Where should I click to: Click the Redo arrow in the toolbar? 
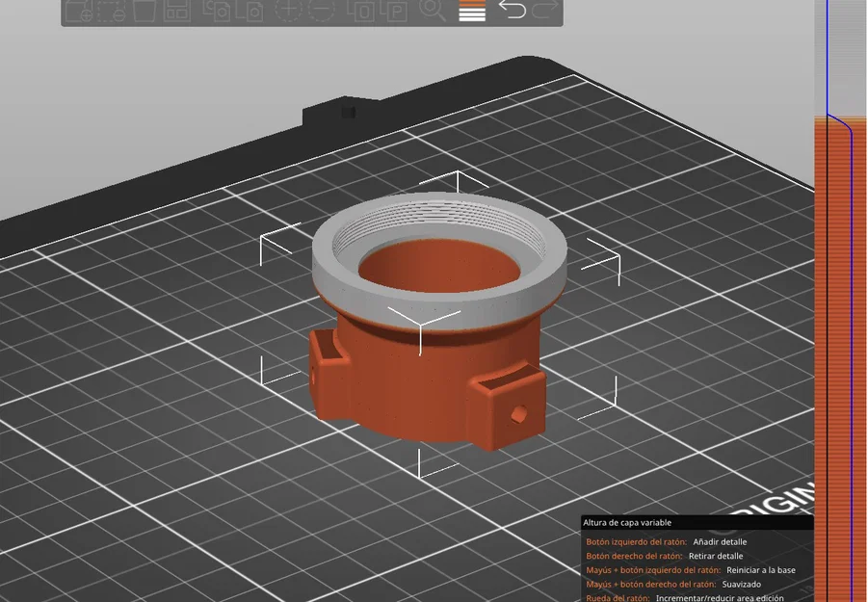click(545, 10)
